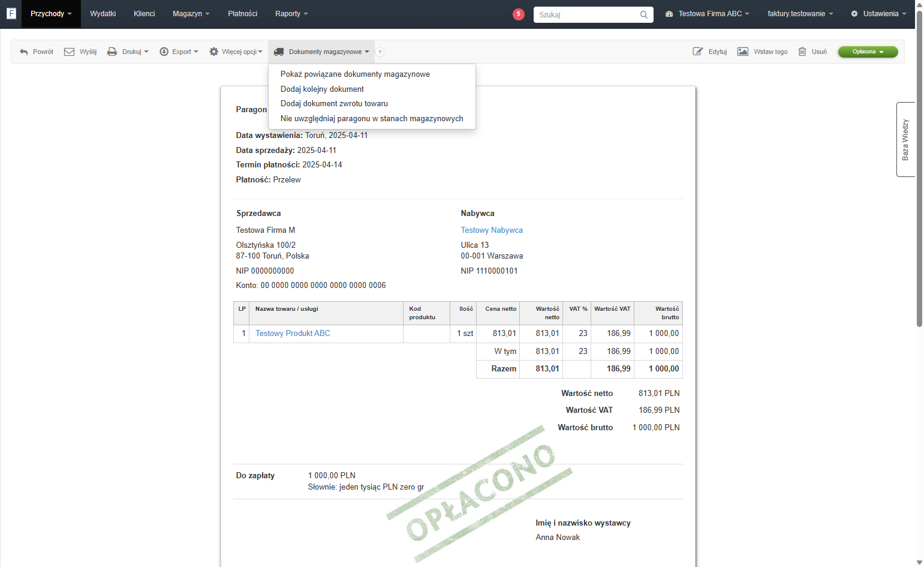Click the company icon beside Testowa Firma ABC

(x=669, y=14)
